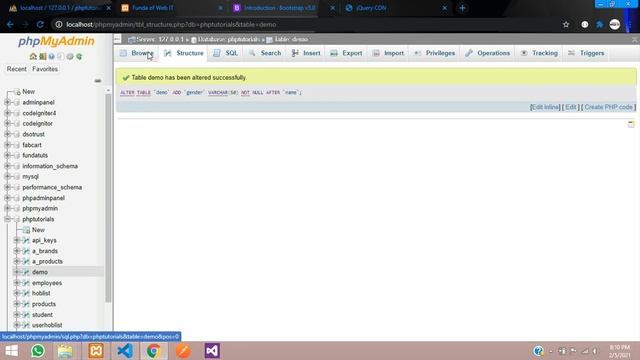Click the Favorites button in navigation

coord(45,69)
